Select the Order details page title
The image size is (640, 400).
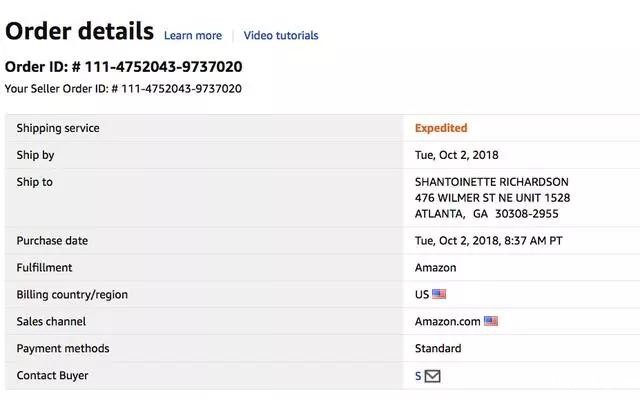(80, 31)
